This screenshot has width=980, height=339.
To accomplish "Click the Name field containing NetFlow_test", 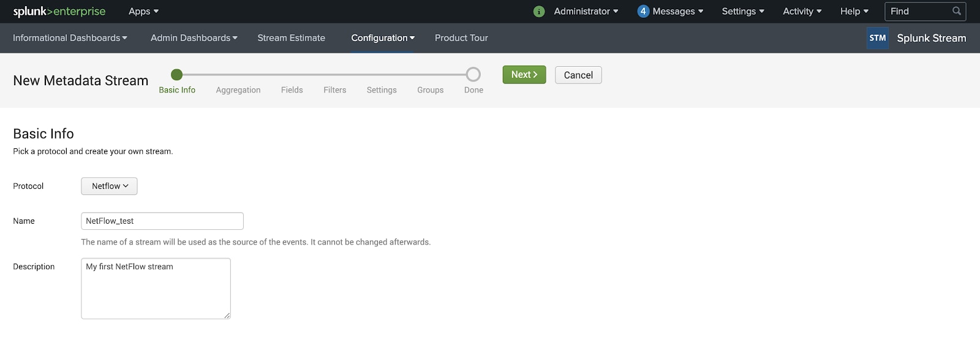I will 162,221.
